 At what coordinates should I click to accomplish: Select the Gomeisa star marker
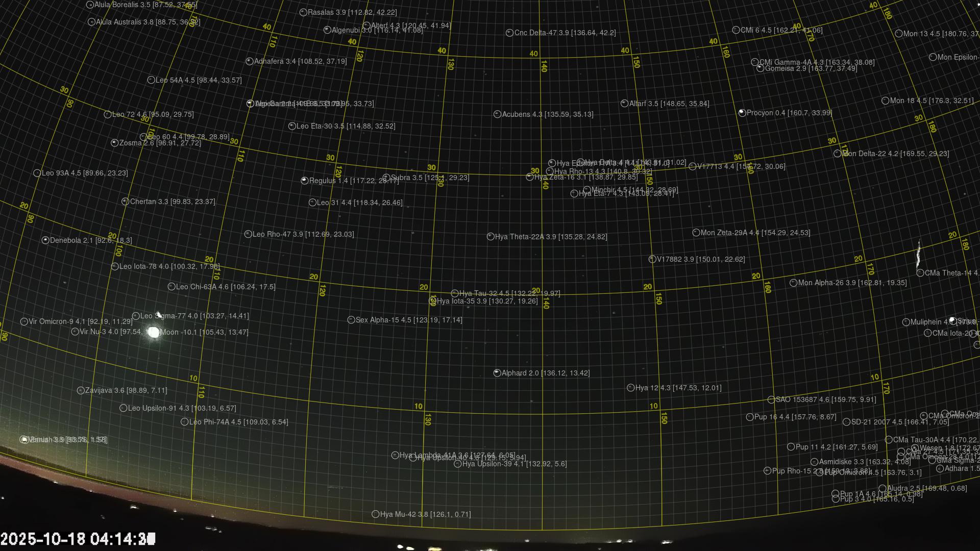761,68
